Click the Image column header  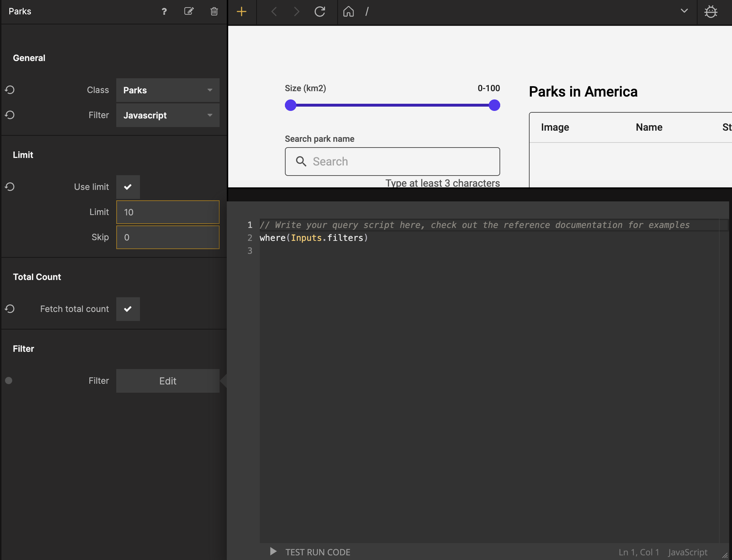pos(555,127)
